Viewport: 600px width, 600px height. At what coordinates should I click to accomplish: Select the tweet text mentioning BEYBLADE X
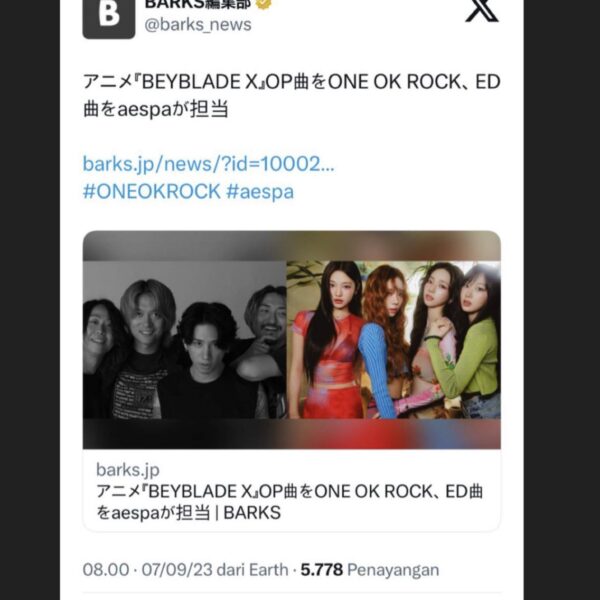[x=292, y=95]
